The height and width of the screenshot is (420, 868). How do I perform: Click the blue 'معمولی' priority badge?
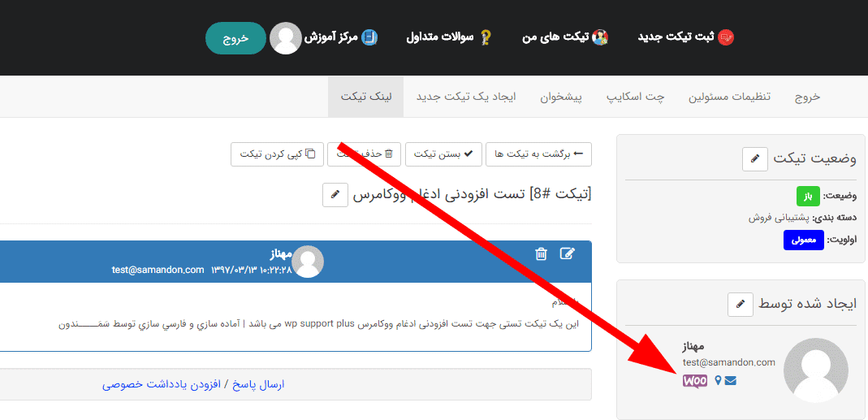point(804,240)
